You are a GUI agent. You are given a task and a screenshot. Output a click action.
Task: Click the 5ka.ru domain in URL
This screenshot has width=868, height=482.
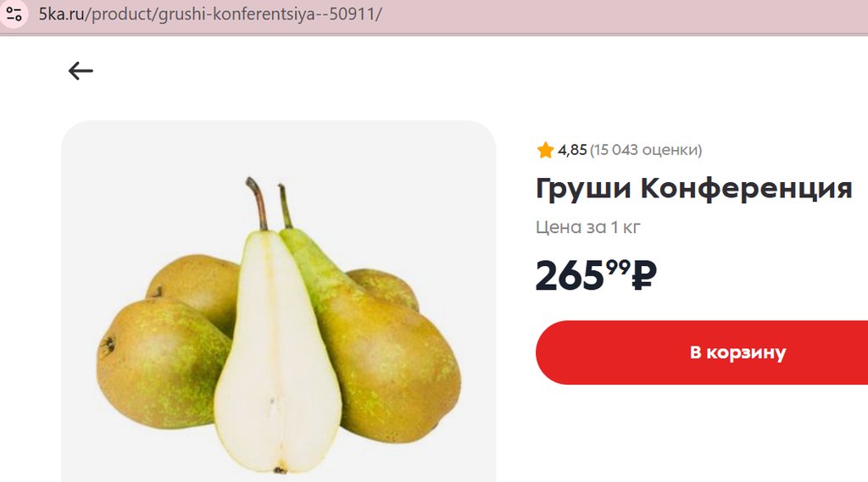tap(61, 14)
